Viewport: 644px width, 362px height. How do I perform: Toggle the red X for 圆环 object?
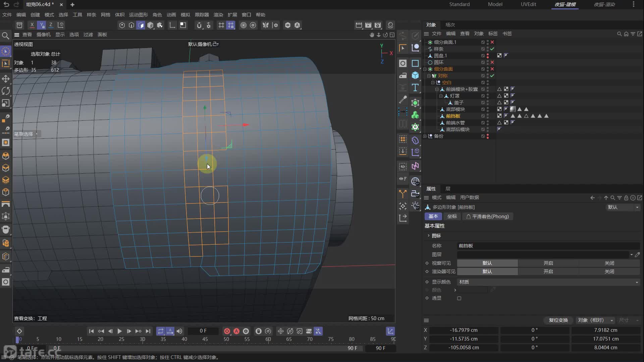pos(492,62)
